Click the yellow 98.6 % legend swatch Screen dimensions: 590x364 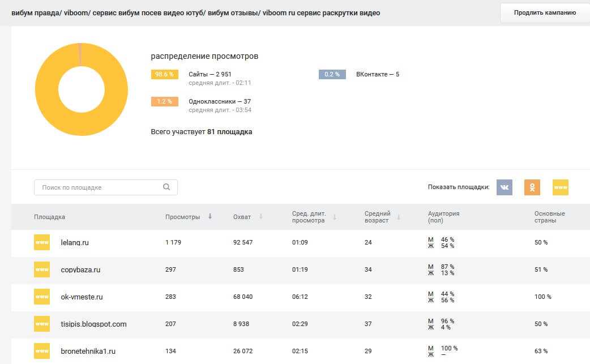tap(164, 74)
